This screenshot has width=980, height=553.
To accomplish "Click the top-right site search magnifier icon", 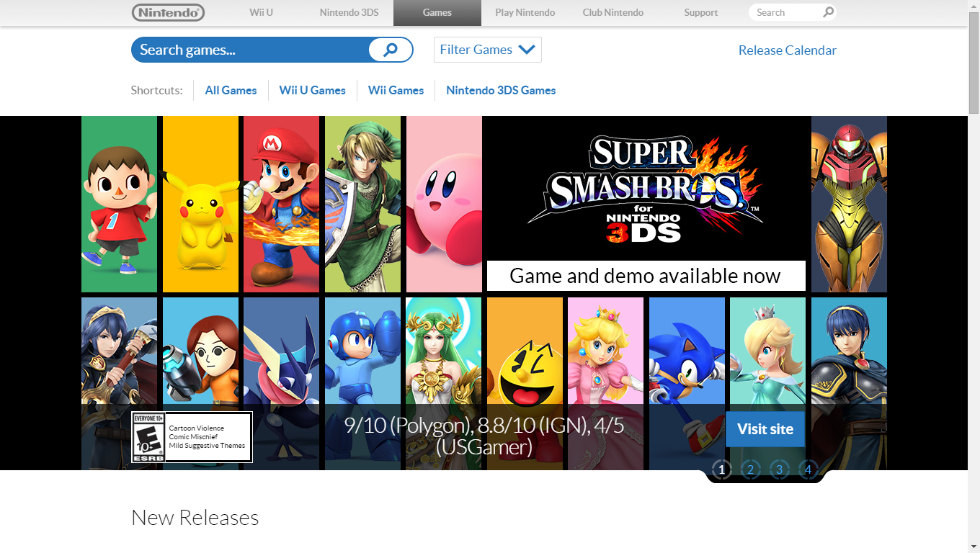I will 828,12.
